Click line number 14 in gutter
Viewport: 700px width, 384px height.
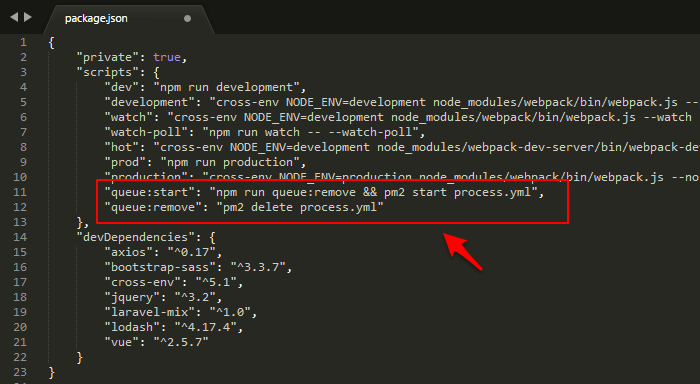point(20,237)
